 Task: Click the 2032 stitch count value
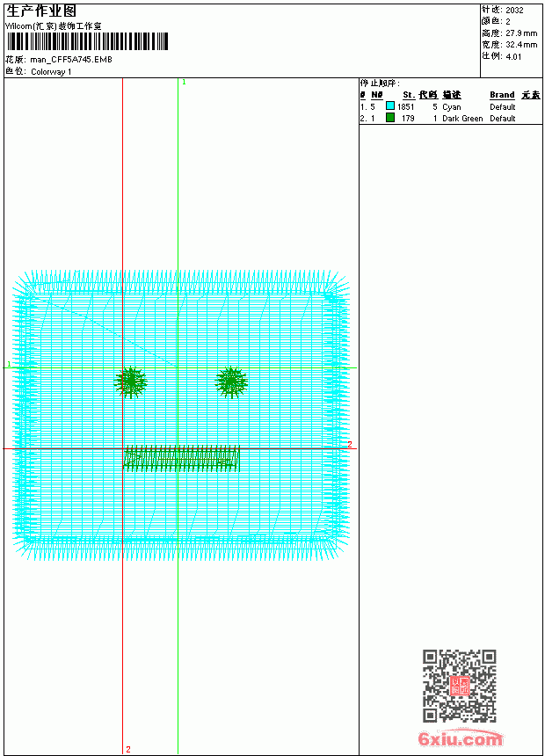(x=514, y=11)
